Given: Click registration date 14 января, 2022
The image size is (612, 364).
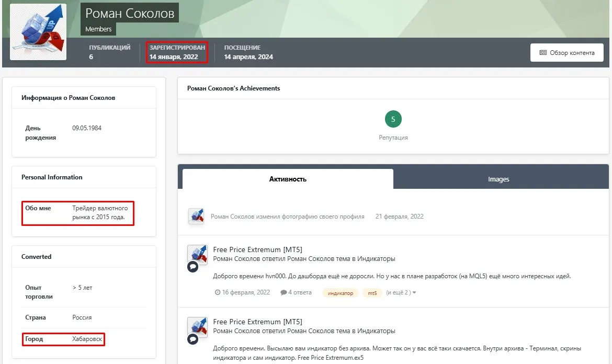Looking at the screenshot, I should coord(174,57).
